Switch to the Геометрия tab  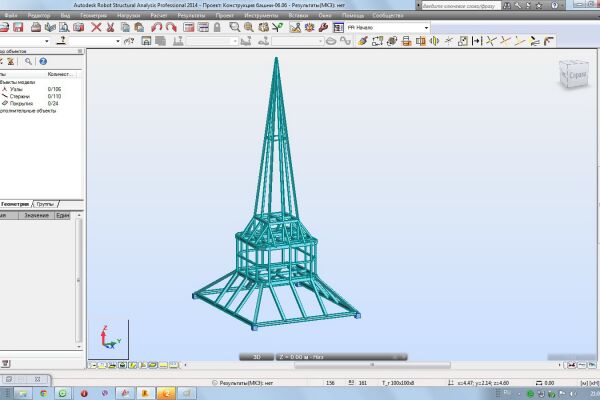[x=15, y=204]
